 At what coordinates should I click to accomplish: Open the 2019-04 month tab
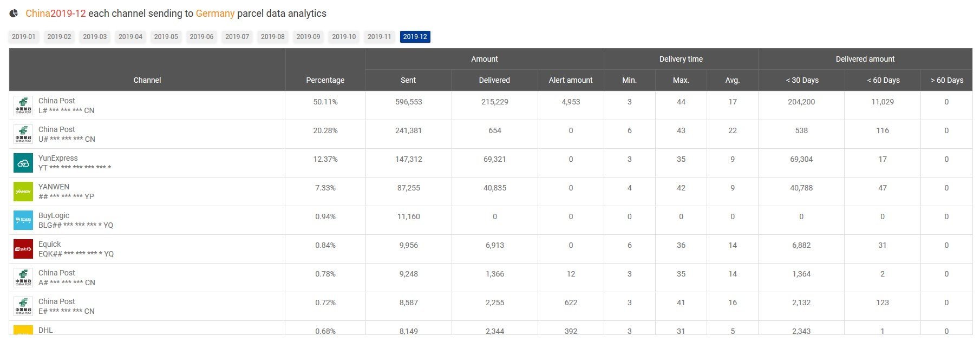130,37
